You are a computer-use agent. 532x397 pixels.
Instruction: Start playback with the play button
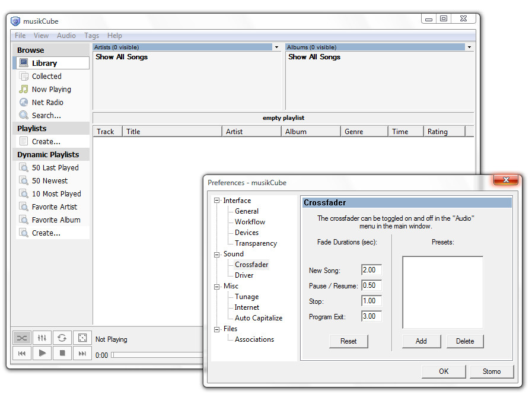click(x=42, y=353)
